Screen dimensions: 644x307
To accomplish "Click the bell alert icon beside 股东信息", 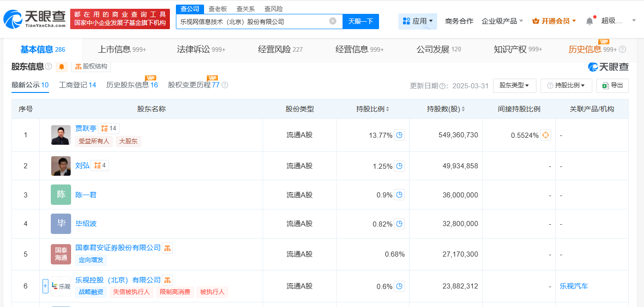I will [x=62, y=67].
